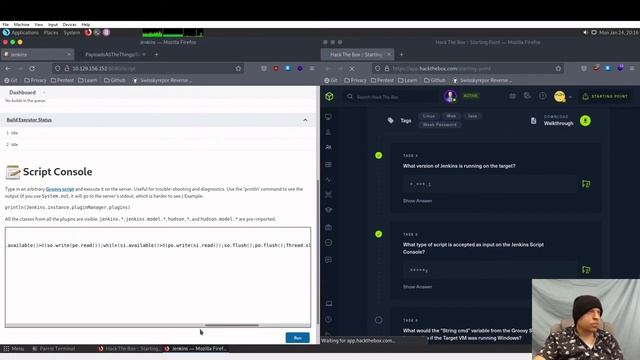The image size is (640, 360).
Task: Click the Pentest bookmark folder in Jenkins window
Action: pos(62,80)
